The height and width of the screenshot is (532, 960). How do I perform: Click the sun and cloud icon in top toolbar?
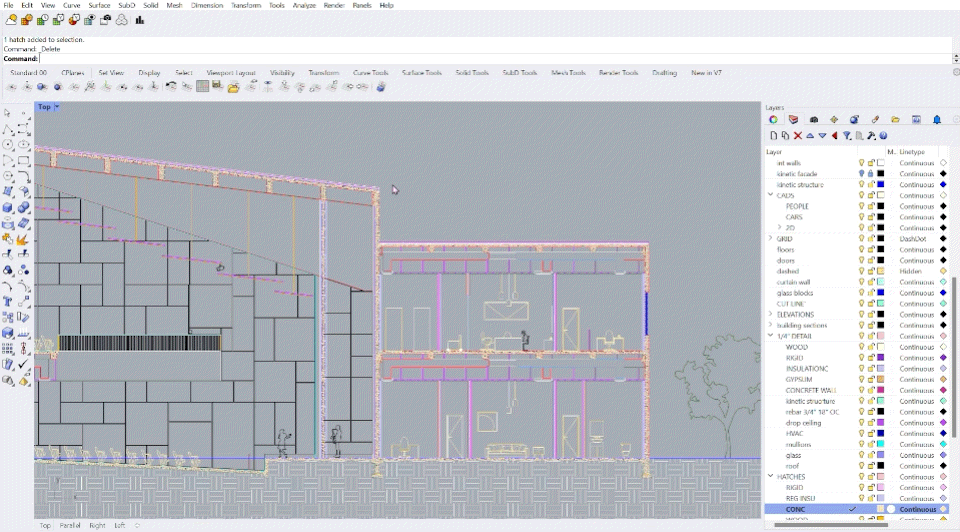click(x=11, y=20)
